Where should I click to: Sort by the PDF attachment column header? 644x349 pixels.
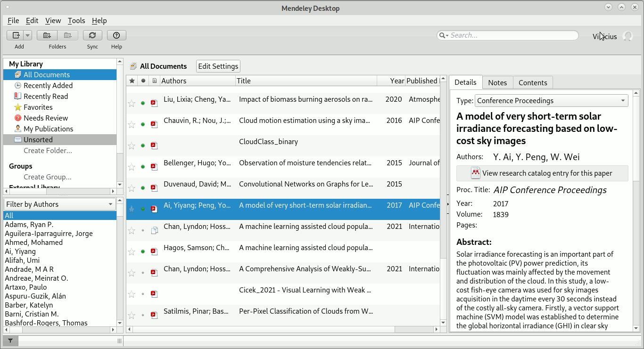[154, 81]
